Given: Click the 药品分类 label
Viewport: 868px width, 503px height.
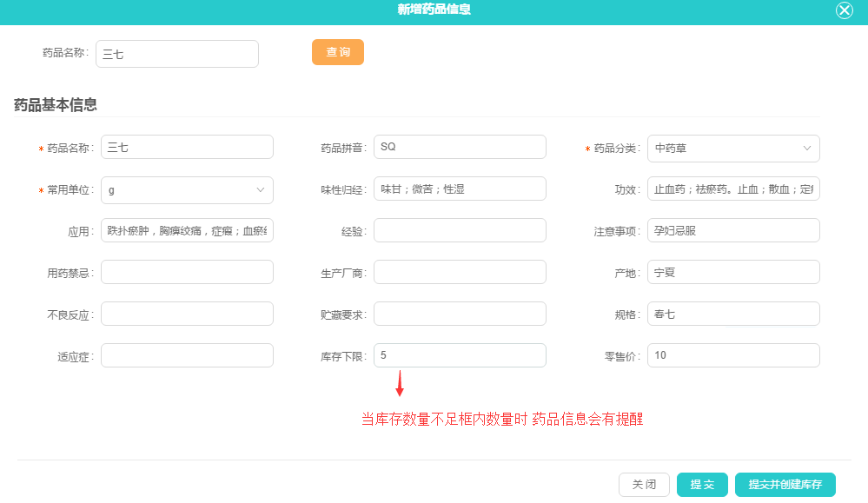Looking at the screenshot, I should click(x=617, y=149).
